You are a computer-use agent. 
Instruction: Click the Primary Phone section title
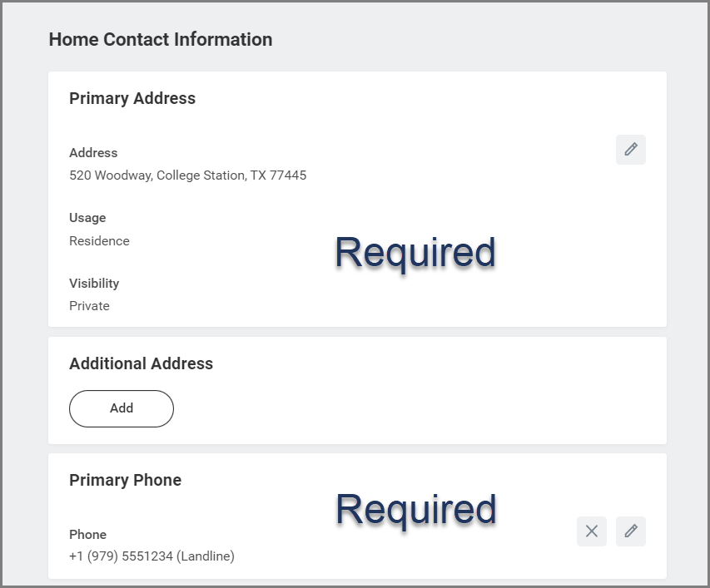click(125, 480)
